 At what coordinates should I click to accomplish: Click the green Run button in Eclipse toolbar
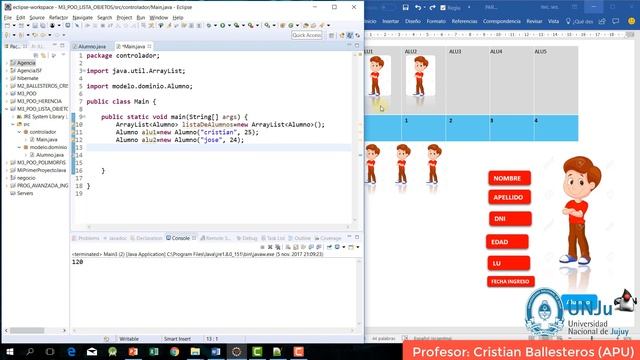point(222,25)
